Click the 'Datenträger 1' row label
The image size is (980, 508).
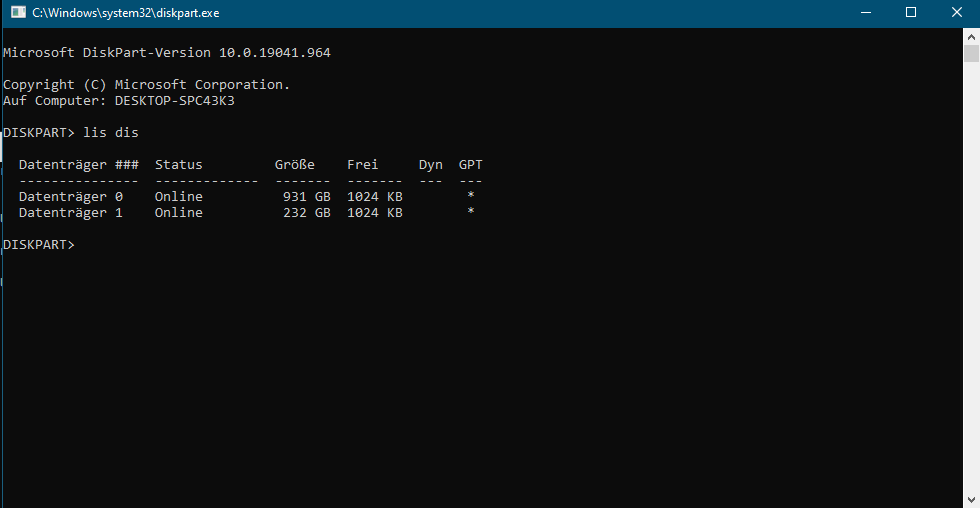71,213
